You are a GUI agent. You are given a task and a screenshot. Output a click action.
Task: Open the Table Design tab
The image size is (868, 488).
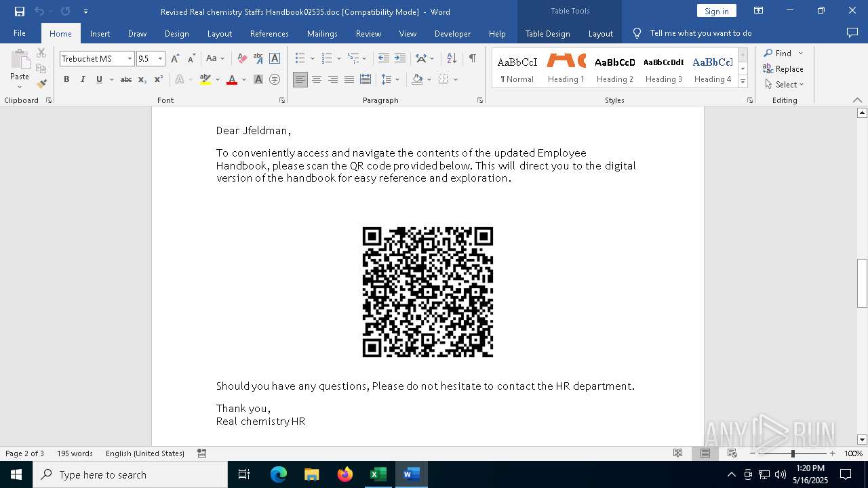click(x=547, y=33)
